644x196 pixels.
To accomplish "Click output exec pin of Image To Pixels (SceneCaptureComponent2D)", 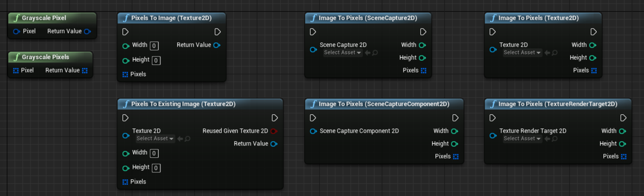I will pos(455,118).
